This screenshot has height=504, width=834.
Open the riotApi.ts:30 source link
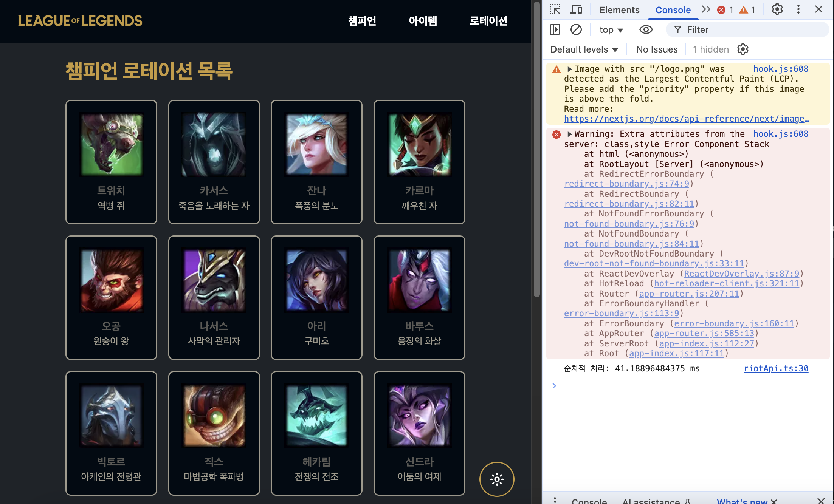[x=776, y=368]
